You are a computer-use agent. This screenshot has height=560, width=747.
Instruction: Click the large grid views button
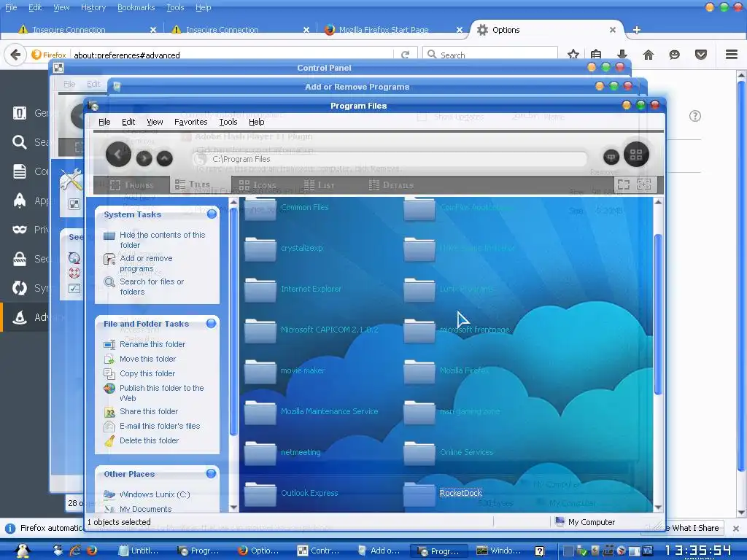pyautogui.click(x=636, y=155)
